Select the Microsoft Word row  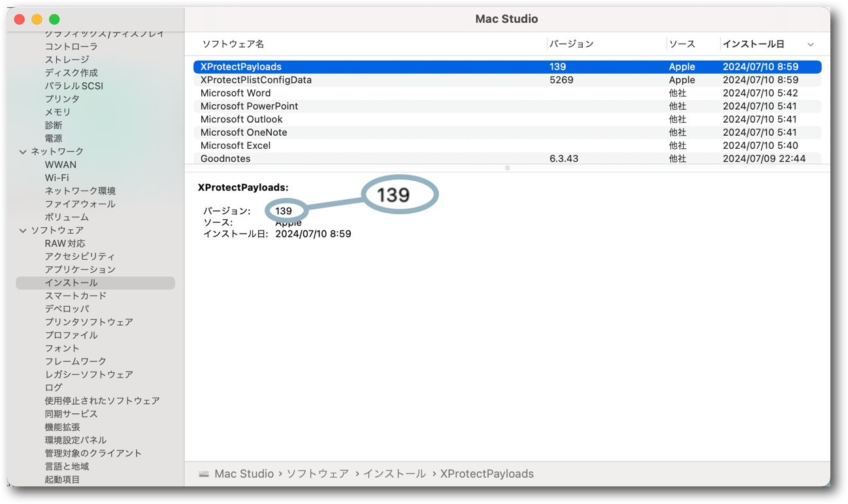coord(507,93)
